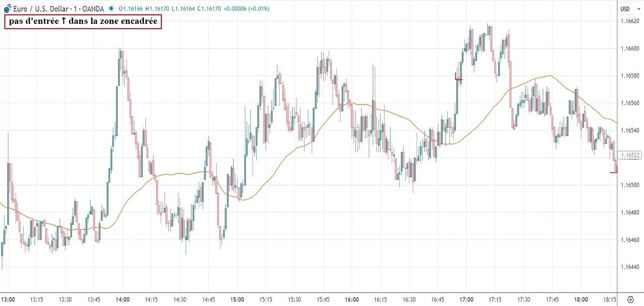Click the 1.16460 price axis label

point(630,240)
